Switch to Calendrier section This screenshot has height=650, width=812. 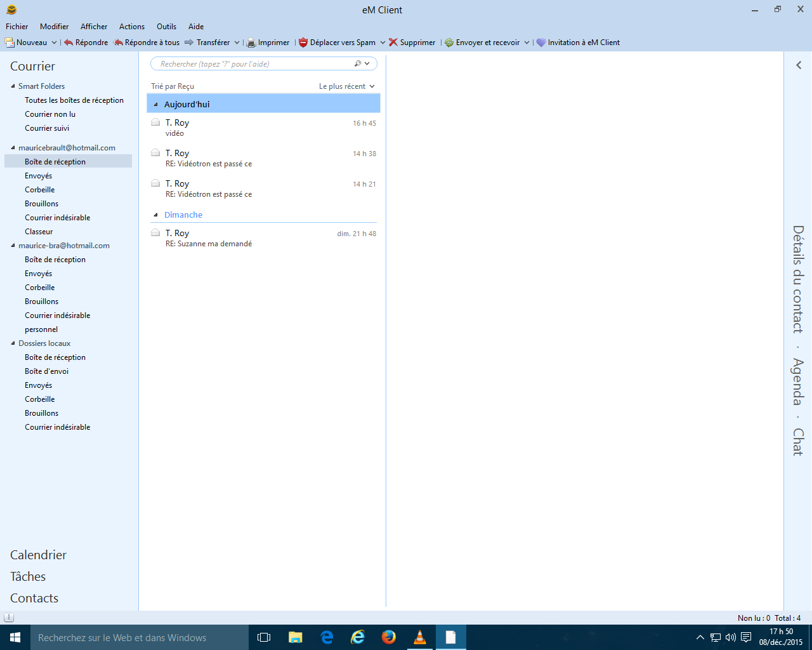click(x=38, y=555)
